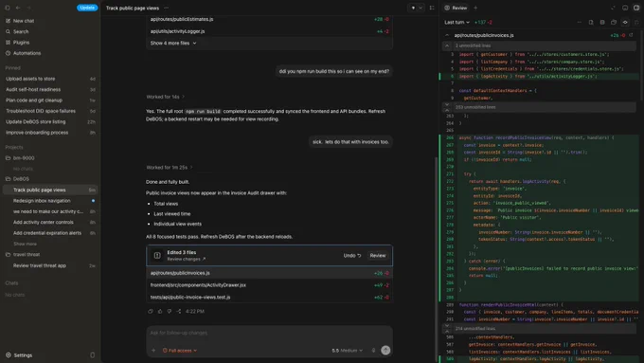Screen dimensions: 644x363
Task: Open the dropdown arrow in the chat header
Action: tap(420, 8)
